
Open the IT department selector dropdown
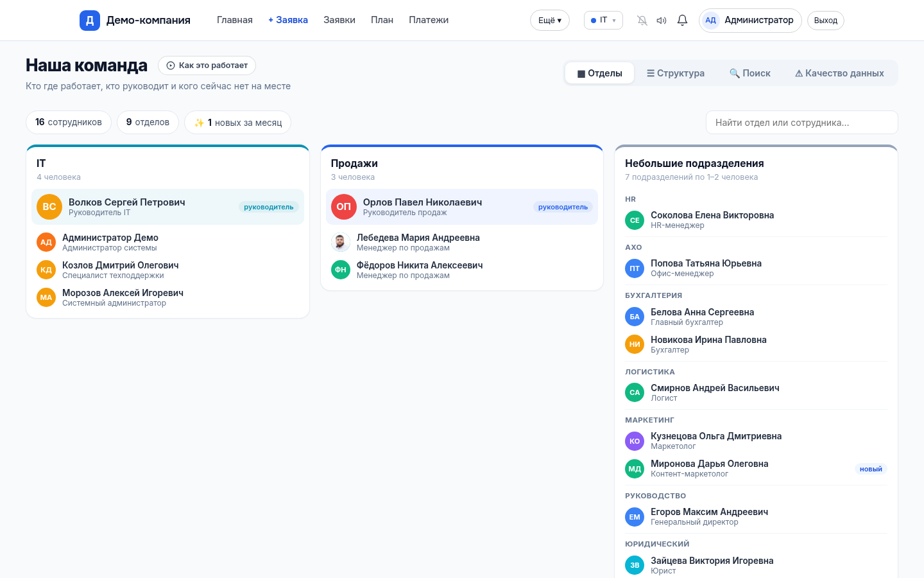pyautogui.click(x=603, y=21)
